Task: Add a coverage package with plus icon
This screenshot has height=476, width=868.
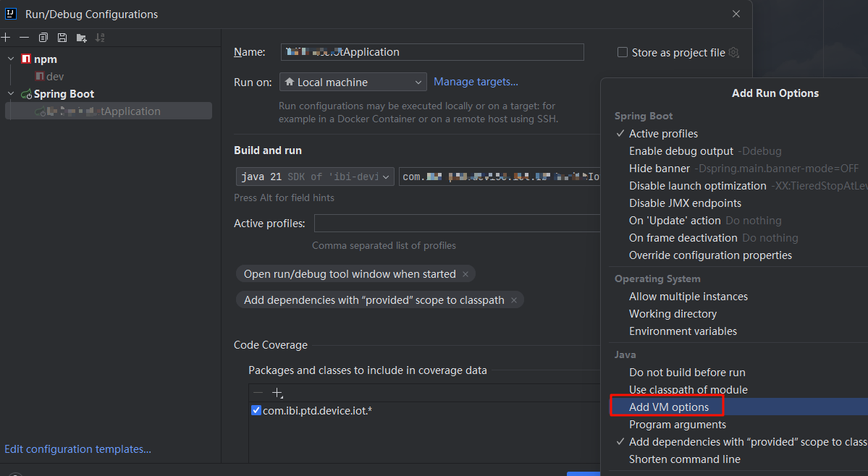Action: point(277,393)
